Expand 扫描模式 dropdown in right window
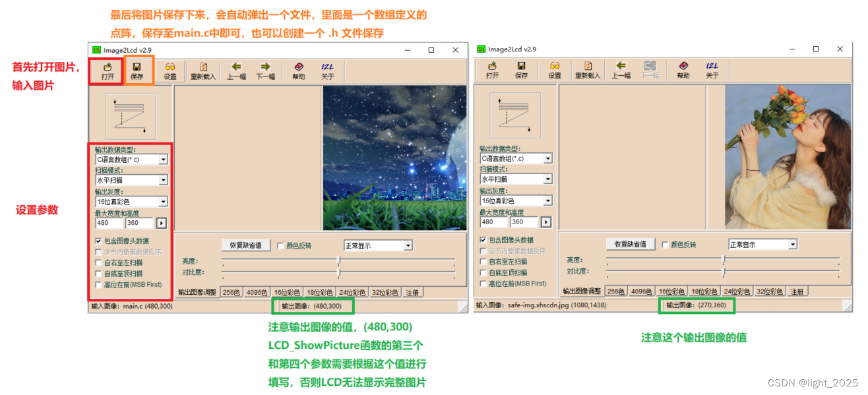 [547, 179]
